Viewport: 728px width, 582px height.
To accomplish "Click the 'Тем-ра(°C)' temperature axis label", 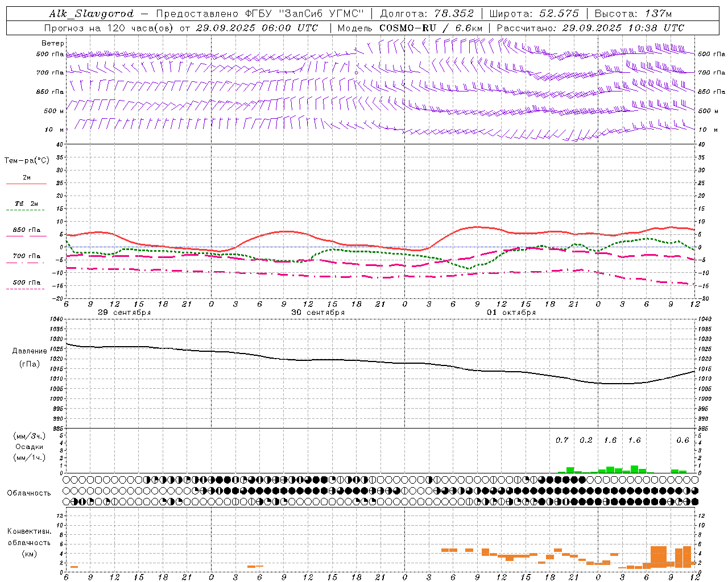I will click(x=27, y=161).
